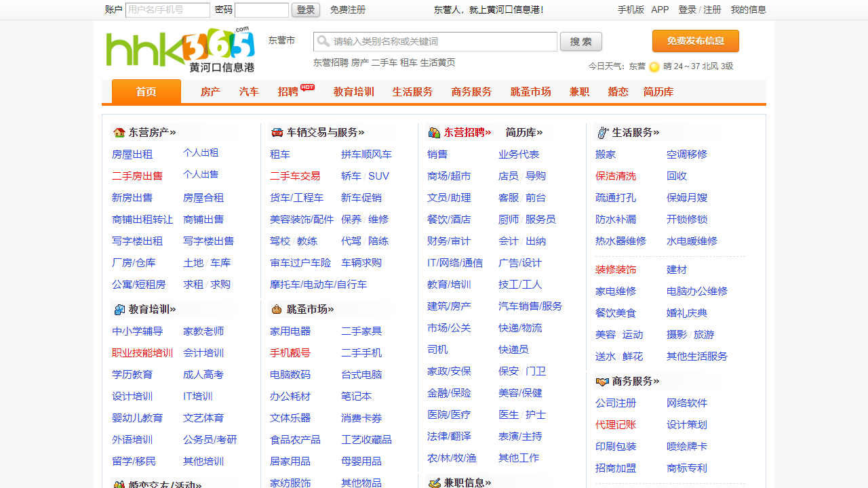Click the car icon beside 车辆交易与服务
The width and height of the screenshot is (868, 488).
[x=277, y=133]
